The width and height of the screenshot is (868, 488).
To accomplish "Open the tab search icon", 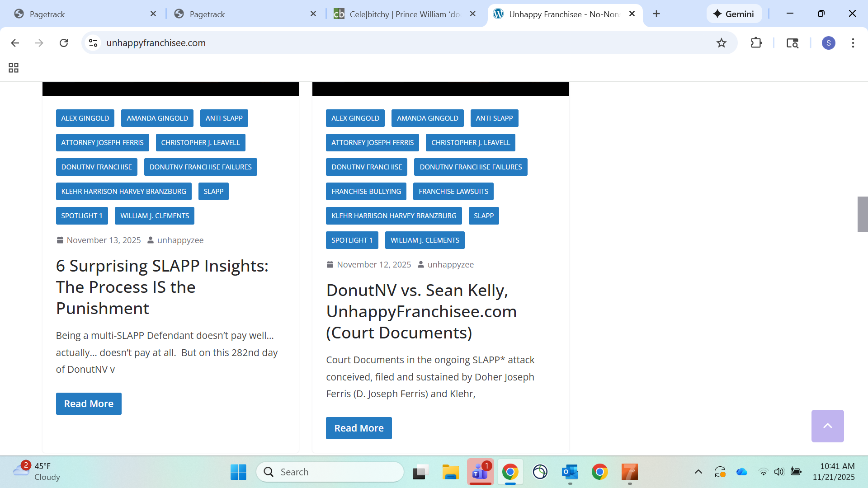I will pos(792,43).
